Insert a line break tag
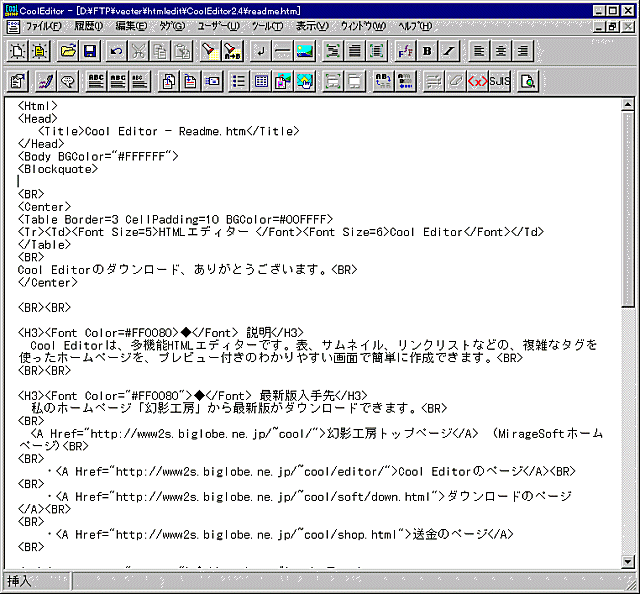Screen dimensions: 640x594 [x=260, y=51]
